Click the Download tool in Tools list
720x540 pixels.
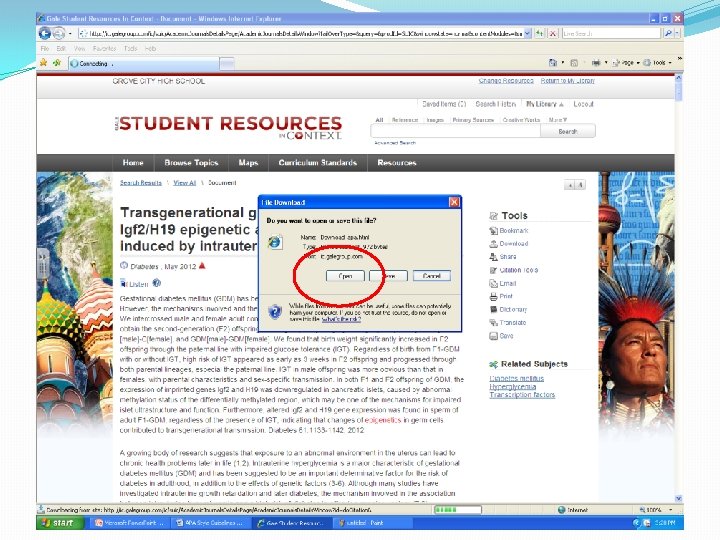pyautogui.click(x=509, y=244)
